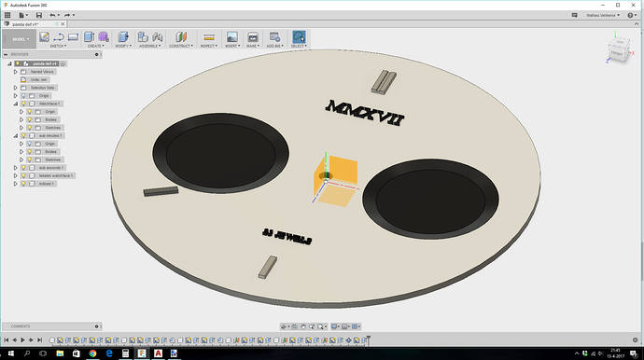The width and height of the screenshot is (644, 360).
Task: Click the Save icon in top bar
Action: [x=39, y=15]
